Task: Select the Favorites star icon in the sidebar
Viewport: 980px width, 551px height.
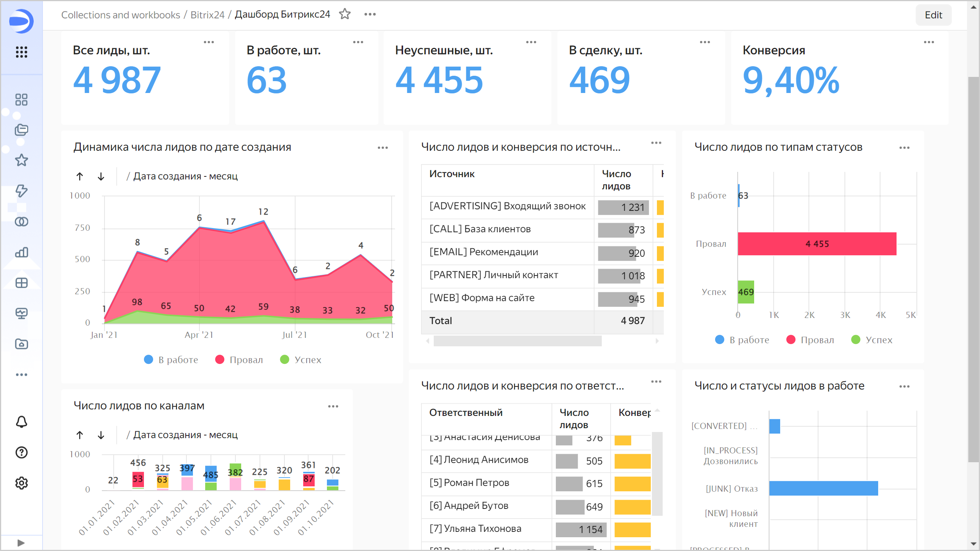Action: [x=21, y=160]
